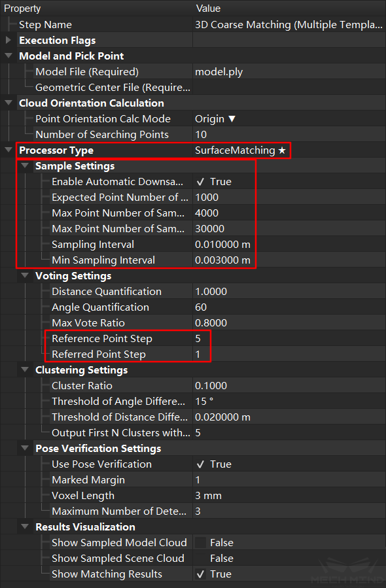Click the Reference Point Step value
The image size is (386, 588).
(x=198, y=339)
